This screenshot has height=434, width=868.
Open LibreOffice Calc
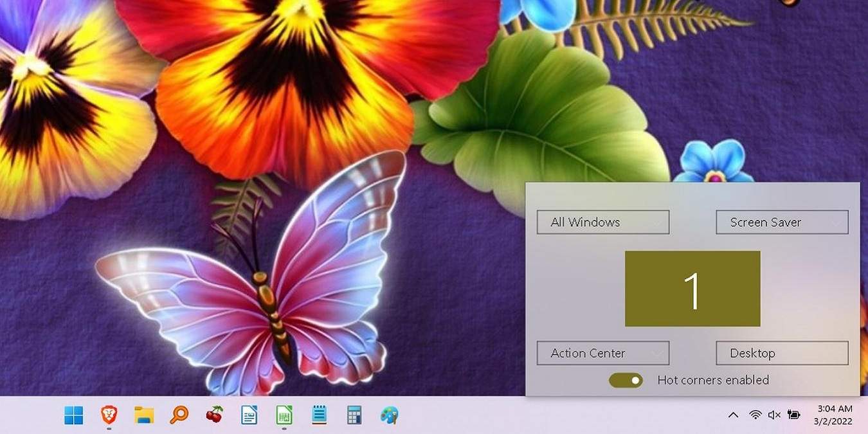tap(284, 416)
